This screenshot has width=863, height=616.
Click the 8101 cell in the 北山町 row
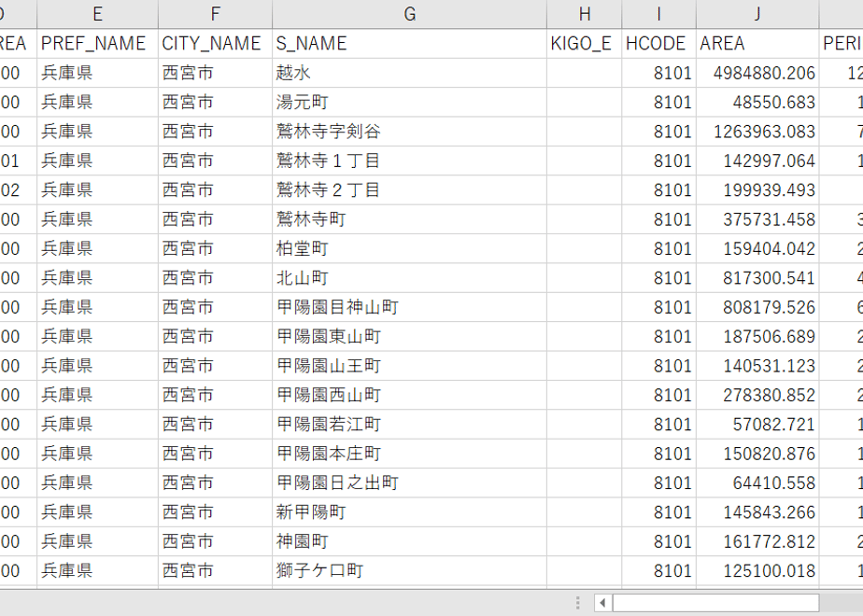[658, 278]
